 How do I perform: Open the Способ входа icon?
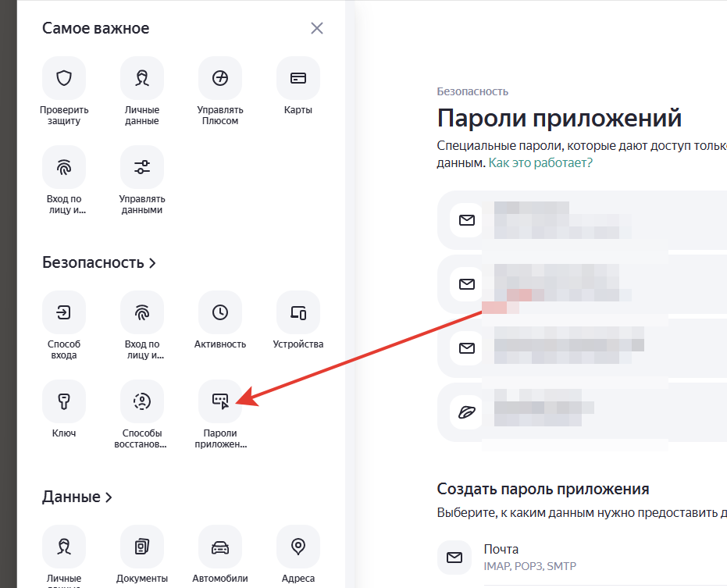tap(64, 312)
